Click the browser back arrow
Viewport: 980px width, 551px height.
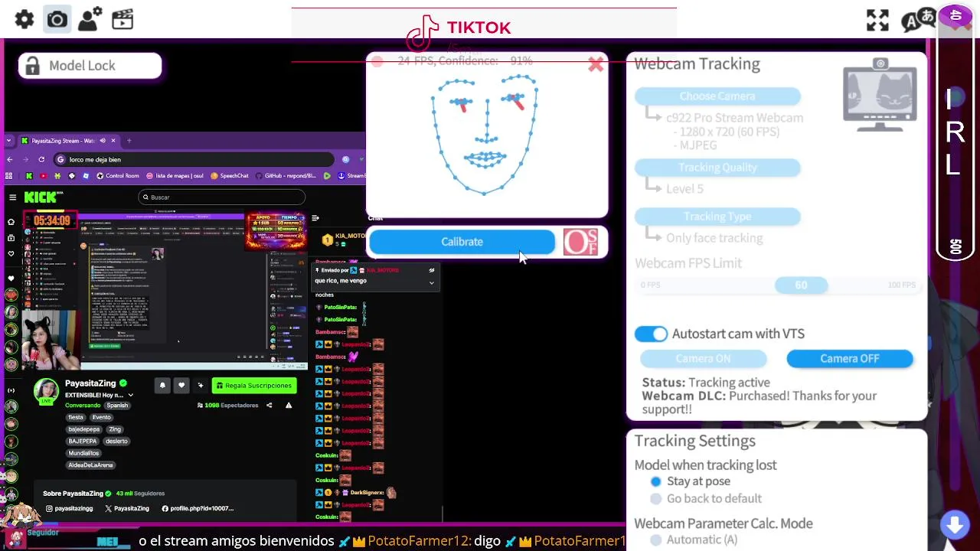click(x=10, y=160)
